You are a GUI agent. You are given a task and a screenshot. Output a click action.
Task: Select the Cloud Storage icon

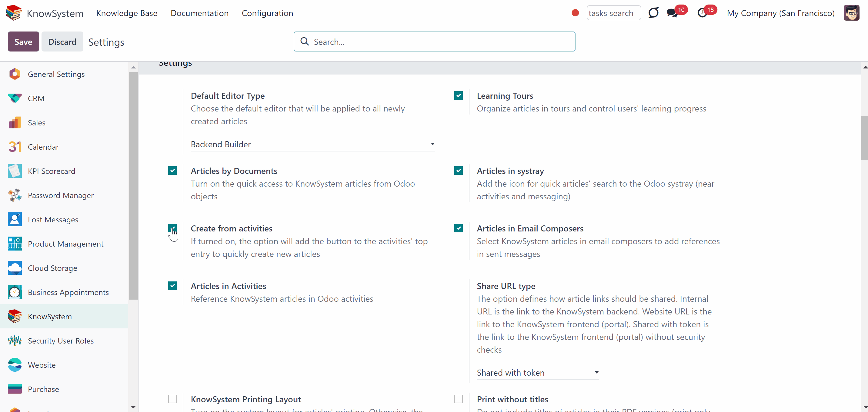coord(15,268)
